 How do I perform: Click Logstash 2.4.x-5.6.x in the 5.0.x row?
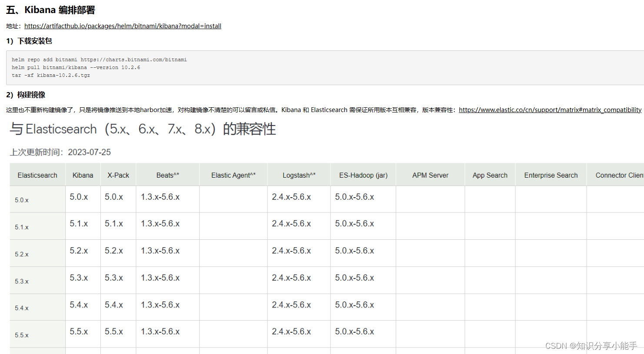click(x=291, y=197)
